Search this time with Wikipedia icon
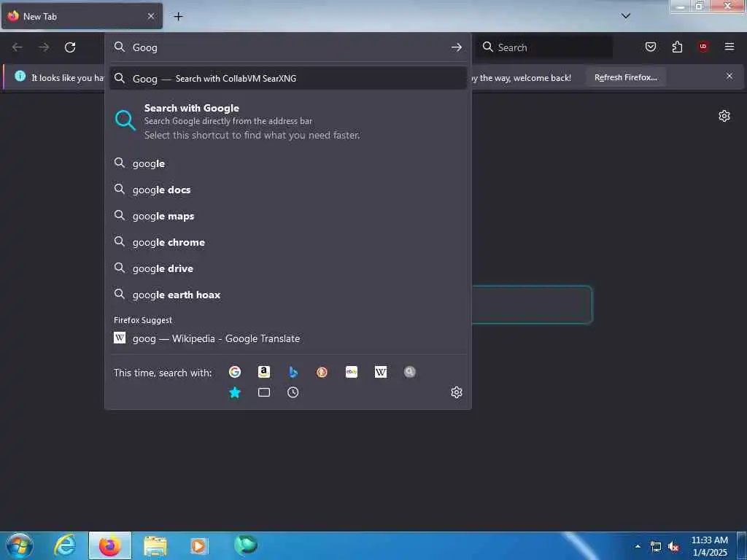 point(381,372)
